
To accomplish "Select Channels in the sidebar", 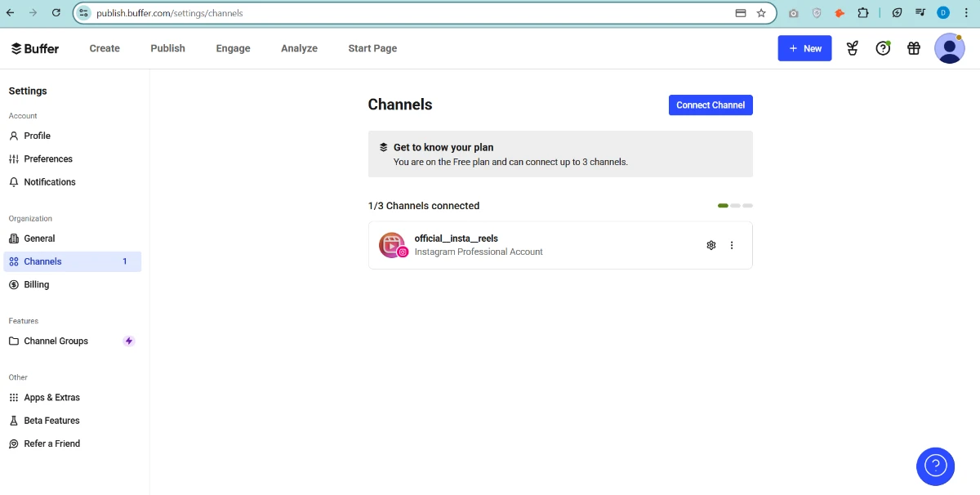I will 72,261.
